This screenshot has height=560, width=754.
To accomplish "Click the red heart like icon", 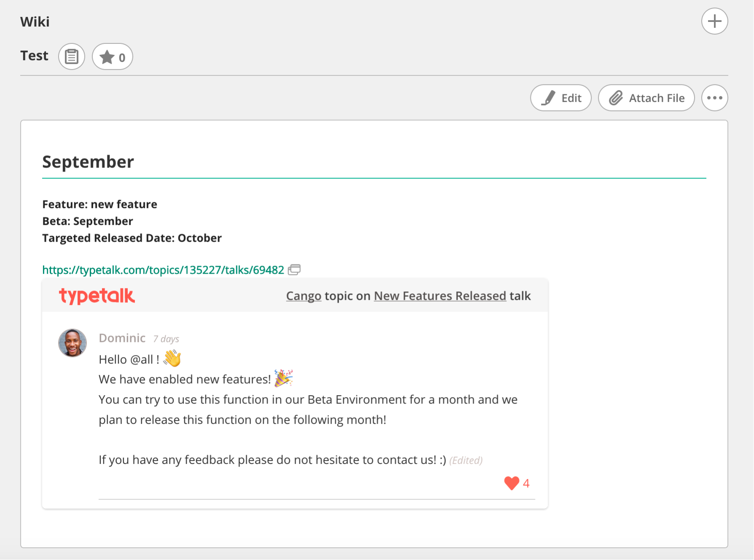I will [512, 483].
